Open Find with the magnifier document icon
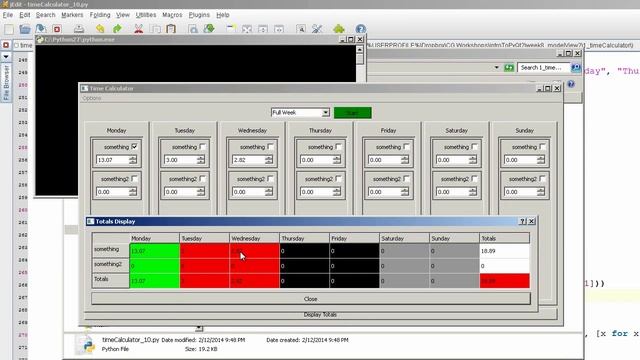 click(x=193, y=29)
